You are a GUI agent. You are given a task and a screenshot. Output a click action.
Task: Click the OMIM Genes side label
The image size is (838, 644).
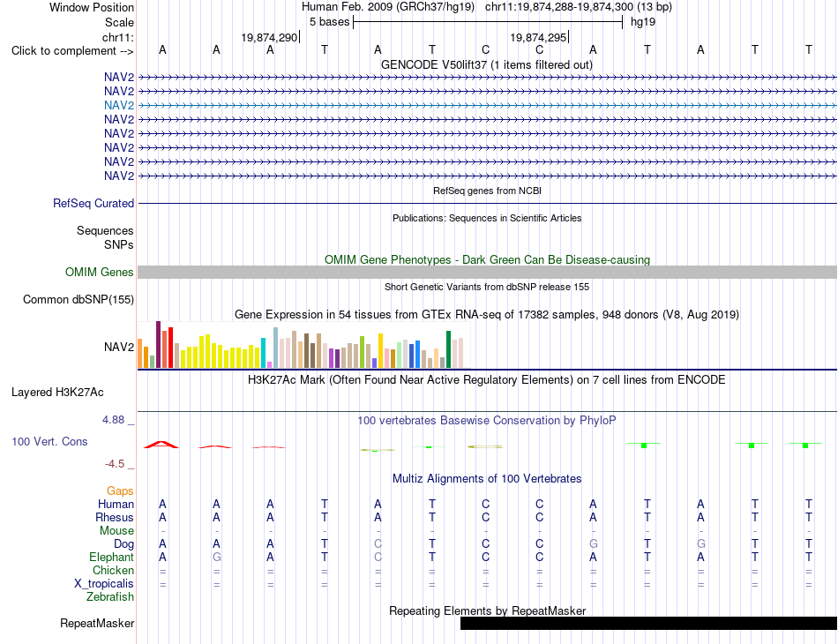point(99,272)
